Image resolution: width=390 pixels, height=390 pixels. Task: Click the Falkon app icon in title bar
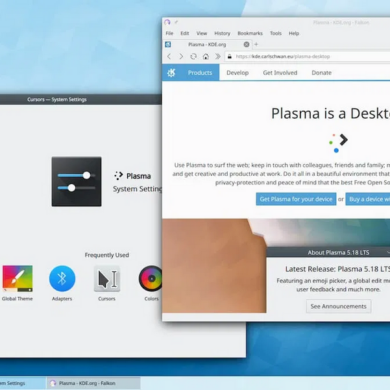tap(167, 22)
